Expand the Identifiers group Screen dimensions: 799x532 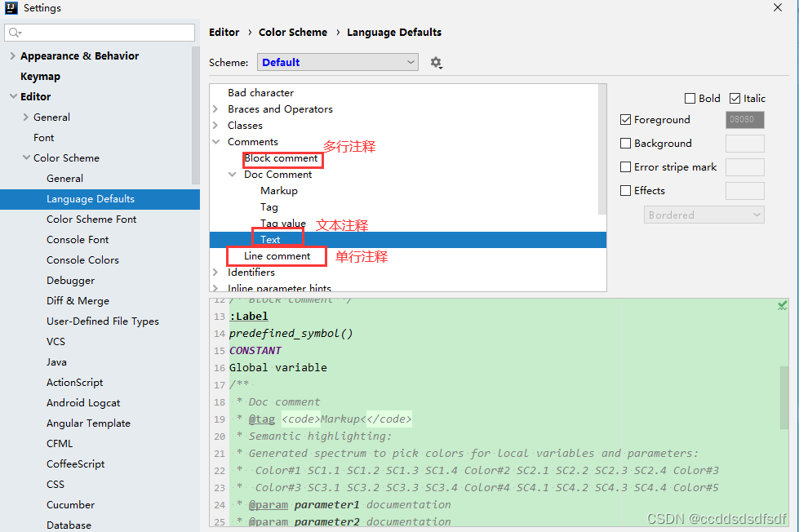(215, 272)
